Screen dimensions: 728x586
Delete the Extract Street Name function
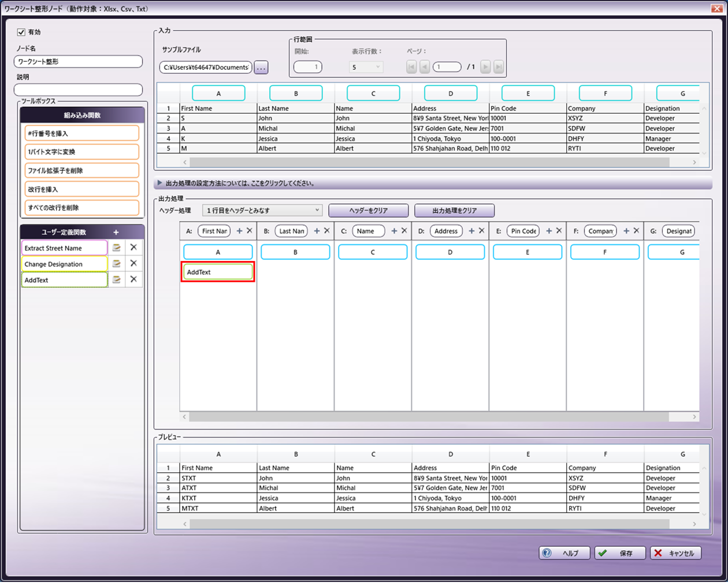tap(133, 247)
